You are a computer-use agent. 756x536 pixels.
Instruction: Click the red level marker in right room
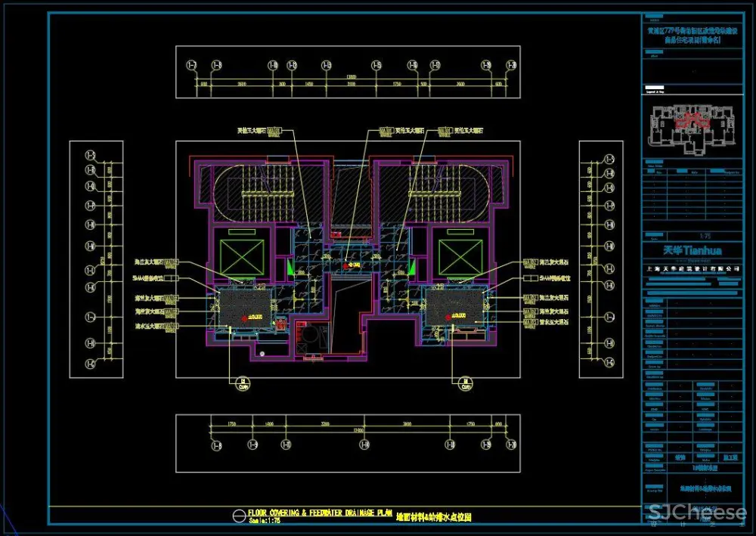click(x=447, y=319)
